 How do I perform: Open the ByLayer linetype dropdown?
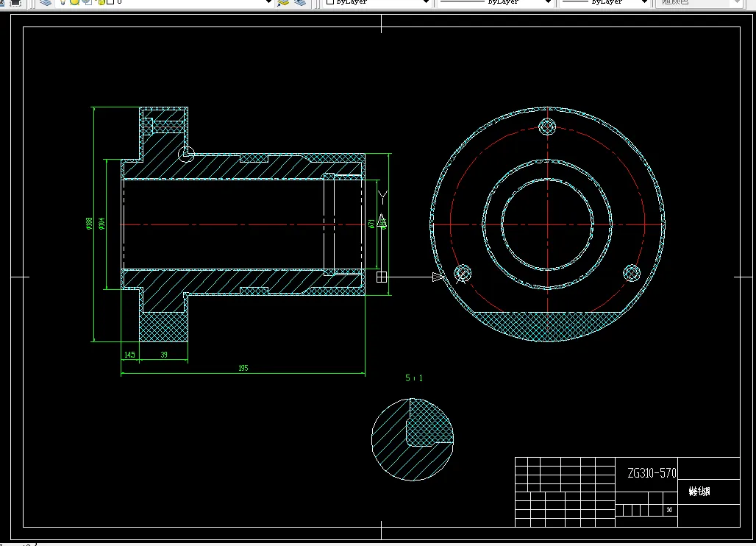point(548,2)
